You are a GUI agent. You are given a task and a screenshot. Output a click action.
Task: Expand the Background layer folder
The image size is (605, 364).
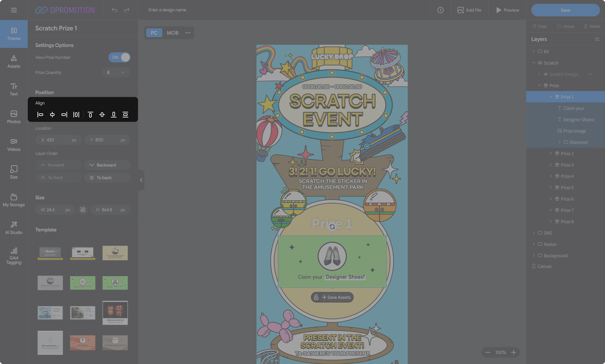[534, 255]
